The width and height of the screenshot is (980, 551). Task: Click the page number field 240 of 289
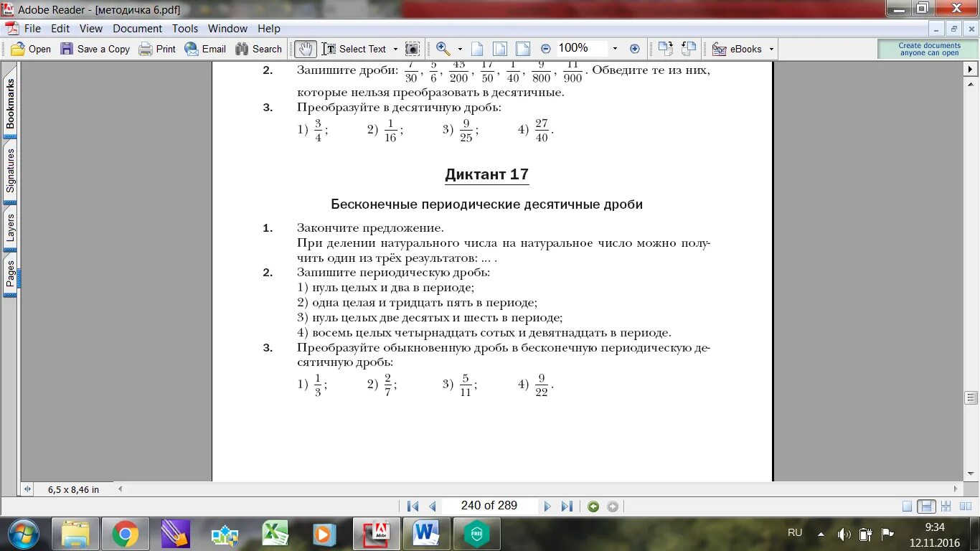pos(489,506)
